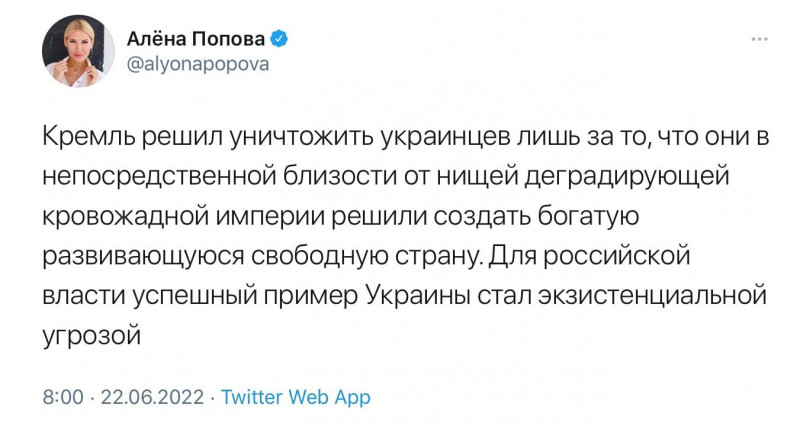This screenshot has width=800, height=424.
Task: Open the Алёна Попова display name link
Action: pyautogui.click(x=196, y=39)
